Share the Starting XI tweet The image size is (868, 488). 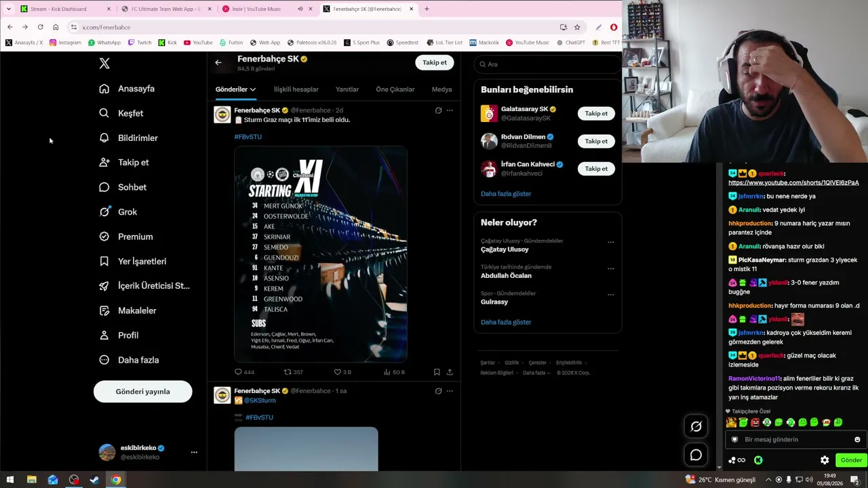pos(450,372)
